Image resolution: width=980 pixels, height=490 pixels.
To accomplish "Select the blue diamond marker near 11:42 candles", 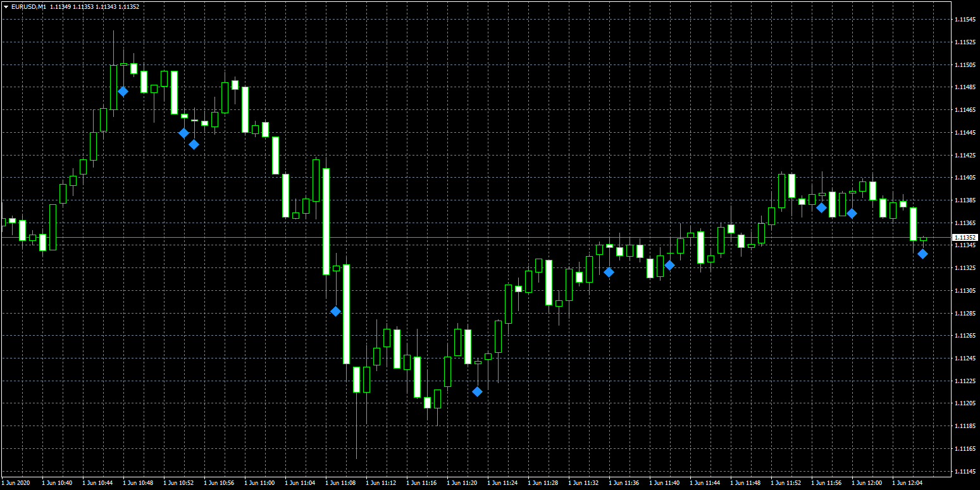I will [669, 266].
